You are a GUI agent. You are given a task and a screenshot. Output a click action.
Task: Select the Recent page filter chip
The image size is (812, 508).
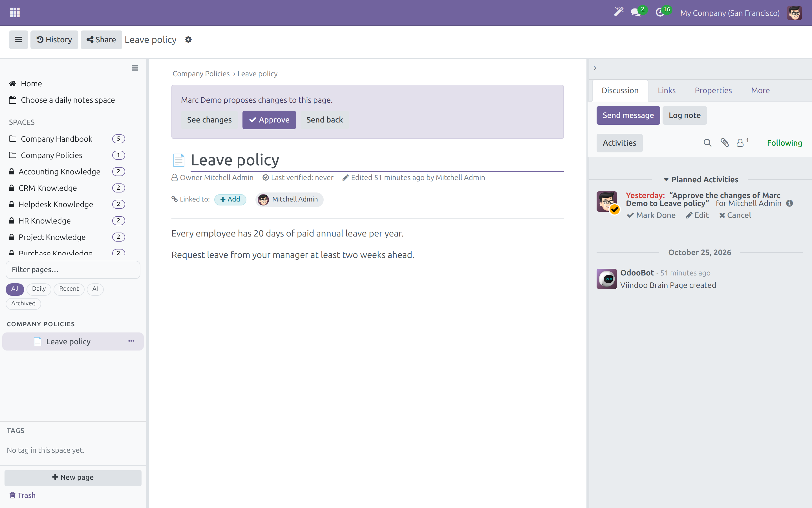click(69, 289)
